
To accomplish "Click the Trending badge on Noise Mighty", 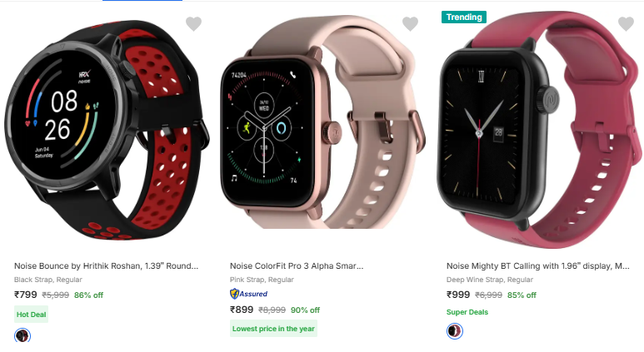I will [x=464, y=17].
